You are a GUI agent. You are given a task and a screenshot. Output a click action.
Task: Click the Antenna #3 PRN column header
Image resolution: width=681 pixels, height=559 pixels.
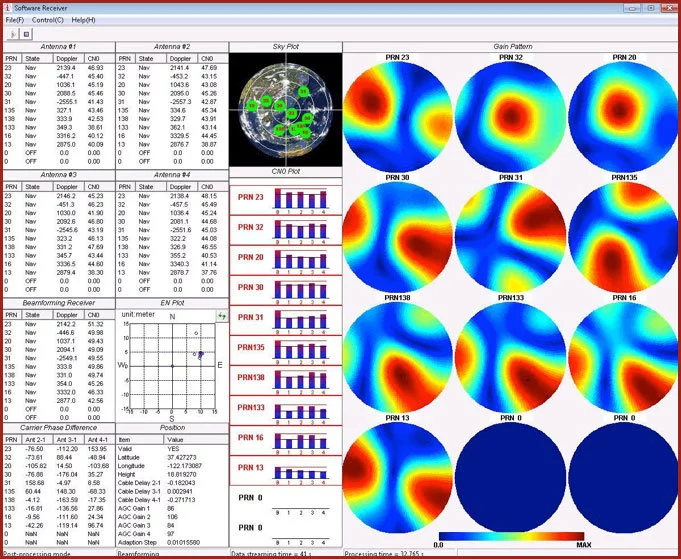(12, 187)
